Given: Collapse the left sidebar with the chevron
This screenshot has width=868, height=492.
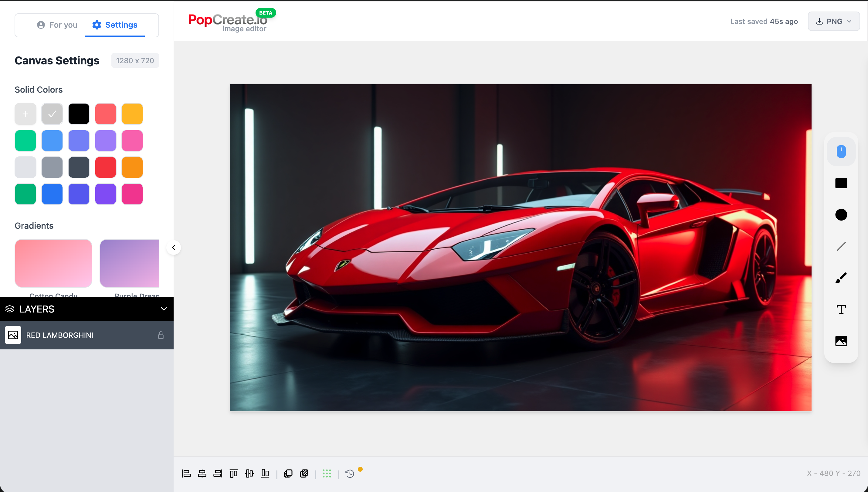Looking at the screenshot, I should point(174,247).
